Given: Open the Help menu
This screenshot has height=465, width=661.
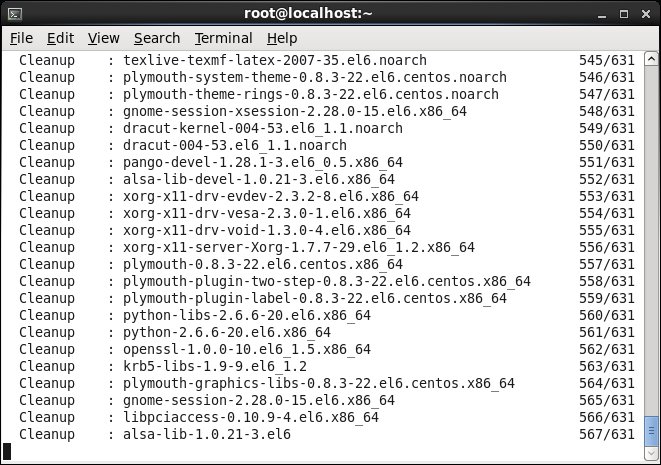Looking at the screenshot, I should pyautogui.click(x=282, y=38).
